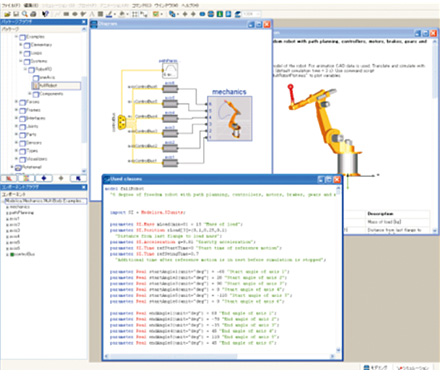Open dropdown arrow beside the check icon
This screenshot has height=376, width=440.
pyautogui.click(x=161, y=14)
